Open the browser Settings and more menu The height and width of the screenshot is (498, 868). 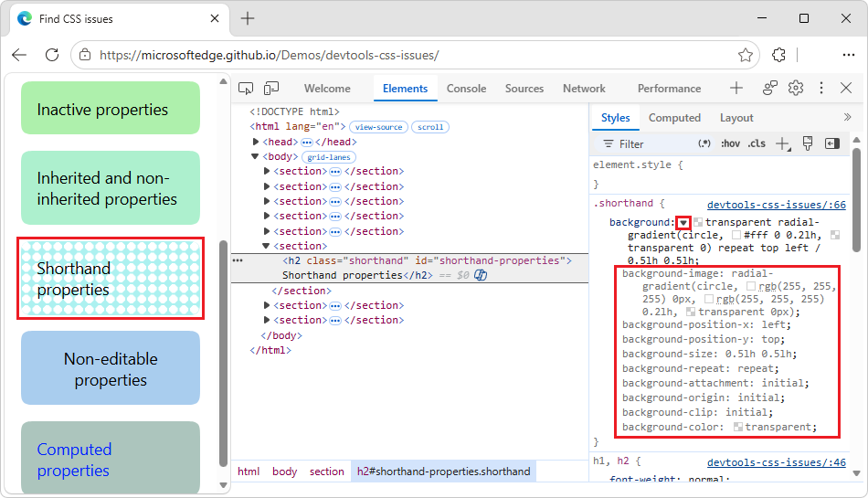848,55
